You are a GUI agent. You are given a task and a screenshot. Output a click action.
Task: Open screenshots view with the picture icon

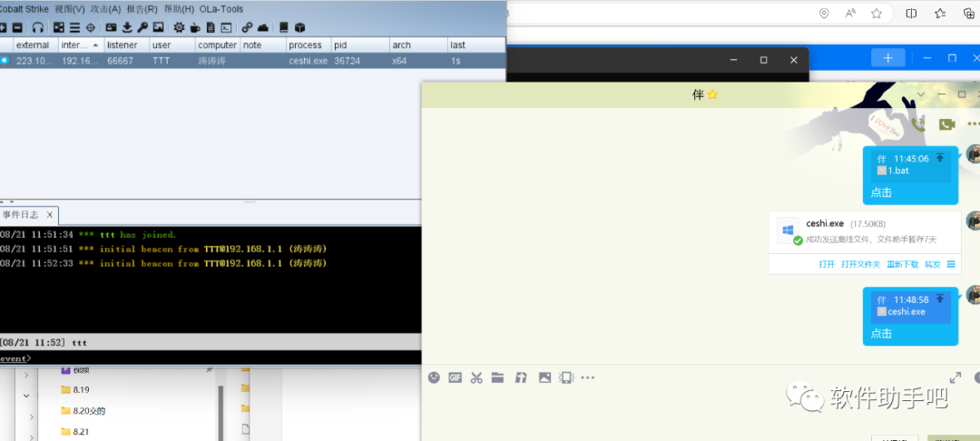click(x=158, y=27)
